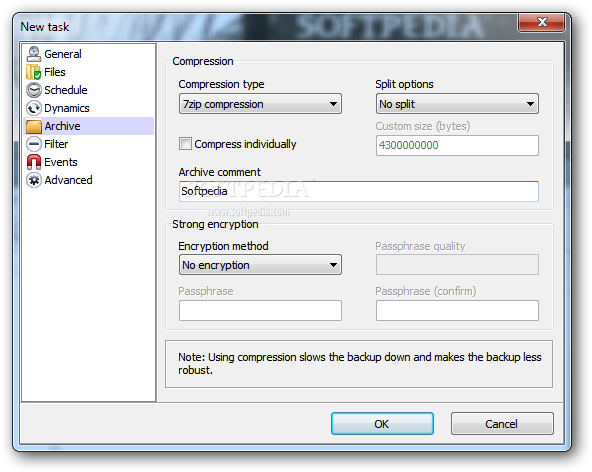The image size is (592, 472).
Task: Enable the Compress individually checkbox
Action: coord(185,144)
